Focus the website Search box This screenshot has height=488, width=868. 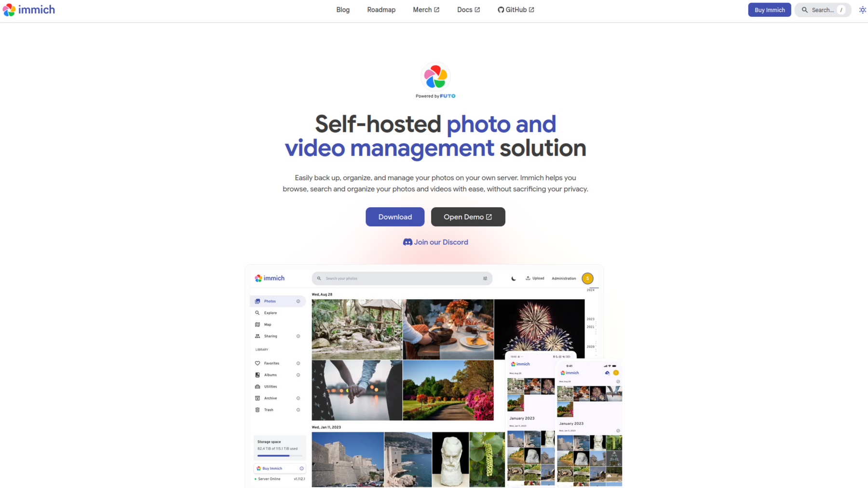click(823, 10)
